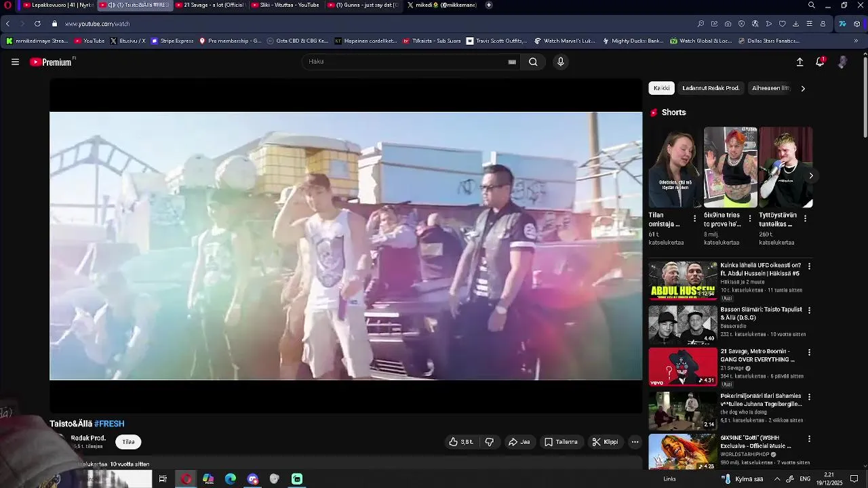Go back in browser history
Screen dimensions: 868x488
coord(7,24)
